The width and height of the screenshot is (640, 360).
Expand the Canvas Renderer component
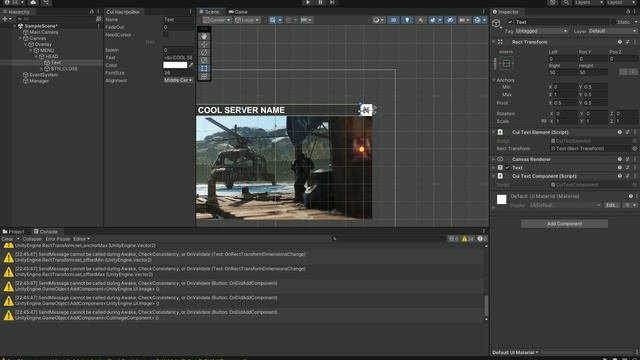[494, 159]
